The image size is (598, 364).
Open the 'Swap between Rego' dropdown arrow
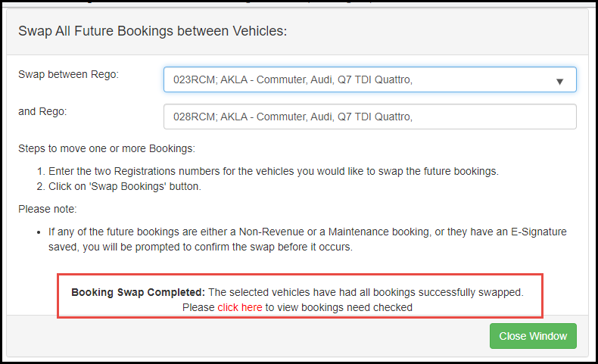(x=559, y=81)
